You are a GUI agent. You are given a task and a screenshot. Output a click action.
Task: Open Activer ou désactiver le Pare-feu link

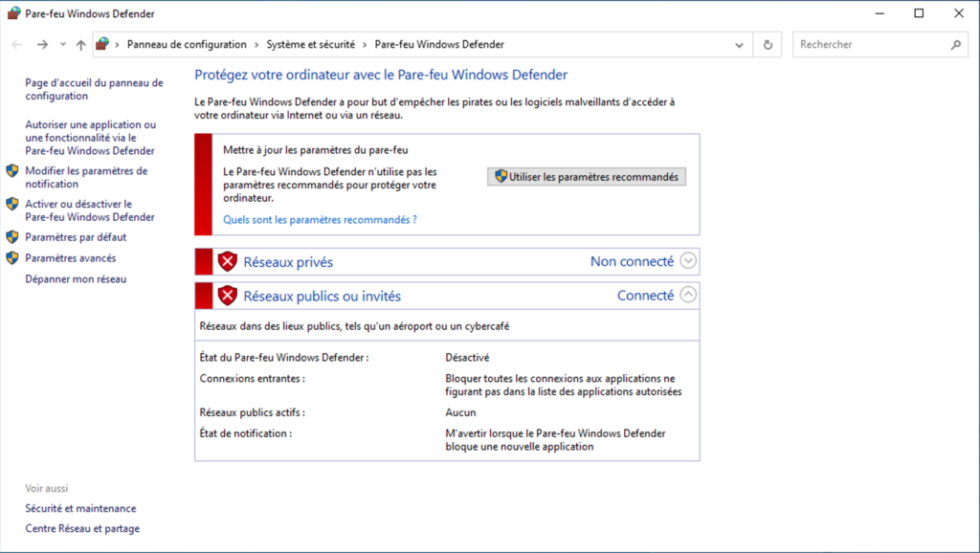(90, 210)
